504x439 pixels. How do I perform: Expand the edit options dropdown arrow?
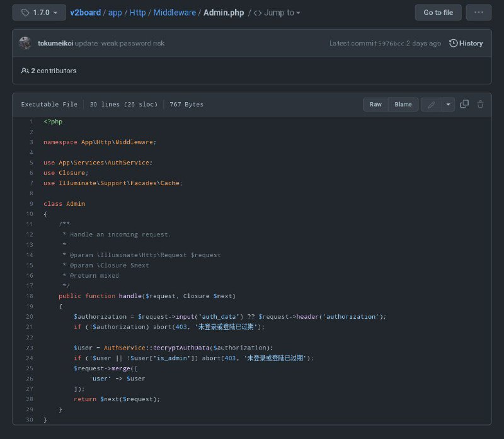(448, 105)
